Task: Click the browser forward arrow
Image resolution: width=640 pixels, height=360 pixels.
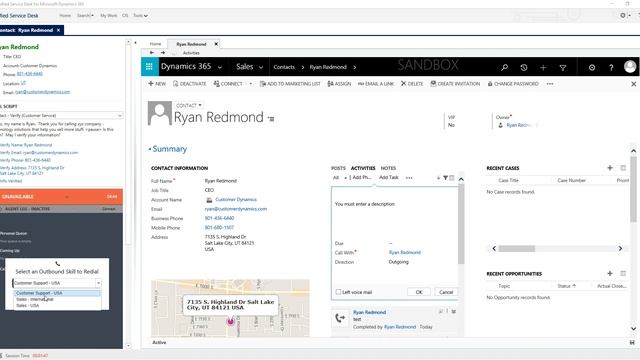Action: point(162,53)
